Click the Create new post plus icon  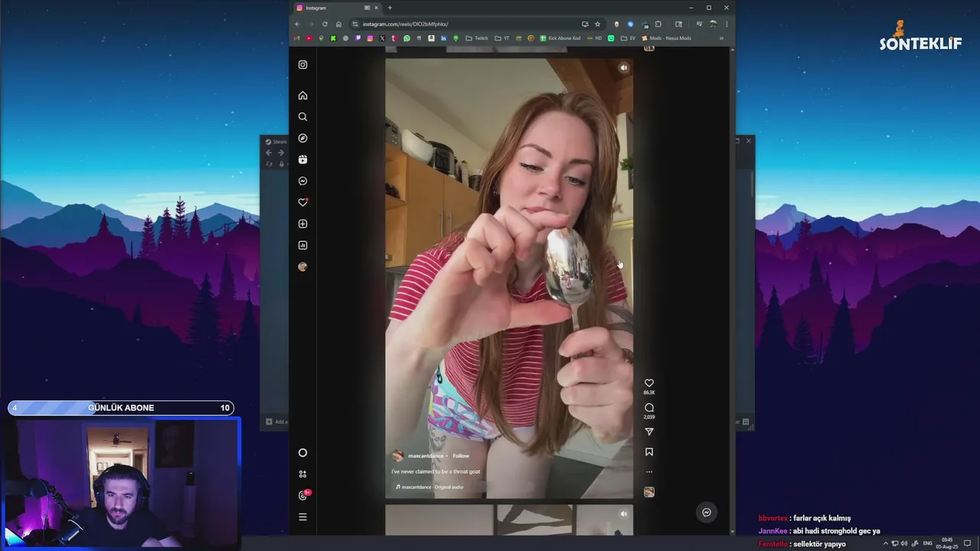coord(302,224)
